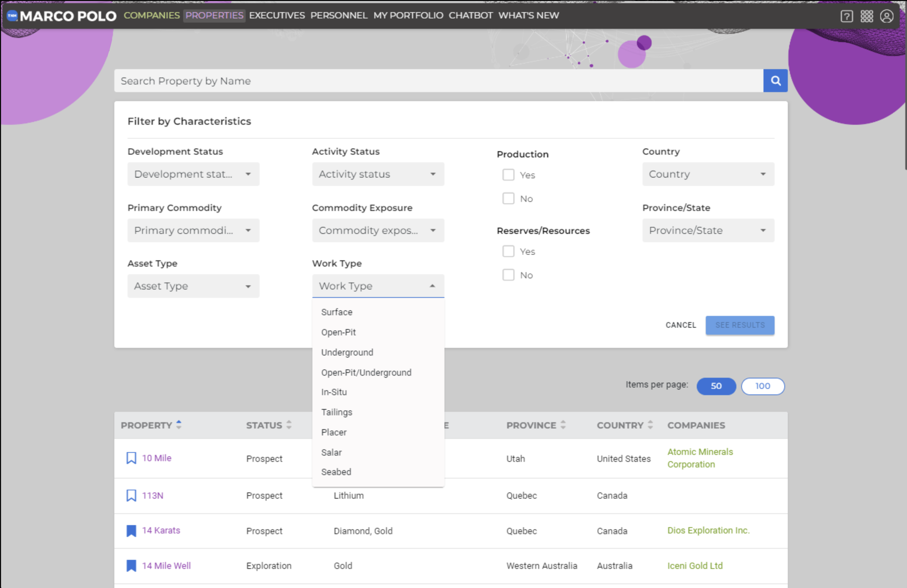Image resolution: width=907 pixels, height=588 pixels.
Task: Remove bookmark from 14 Mile Well
Action: (131, 565)
